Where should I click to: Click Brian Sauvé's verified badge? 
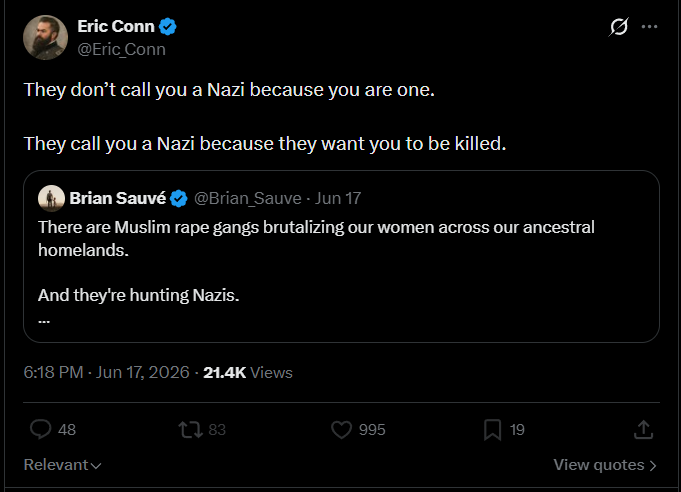pyautogui.click(x=179, y=198)
